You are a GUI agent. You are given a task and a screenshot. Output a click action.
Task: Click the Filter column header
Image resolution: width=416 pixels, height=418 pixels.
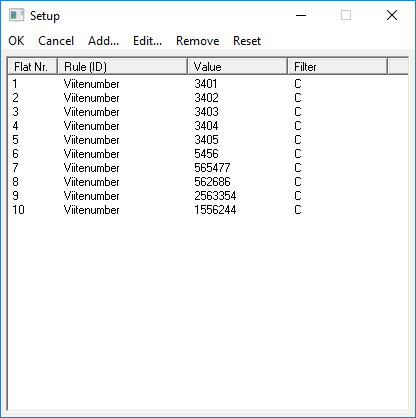pyautogui.click(x=337, y=67)
